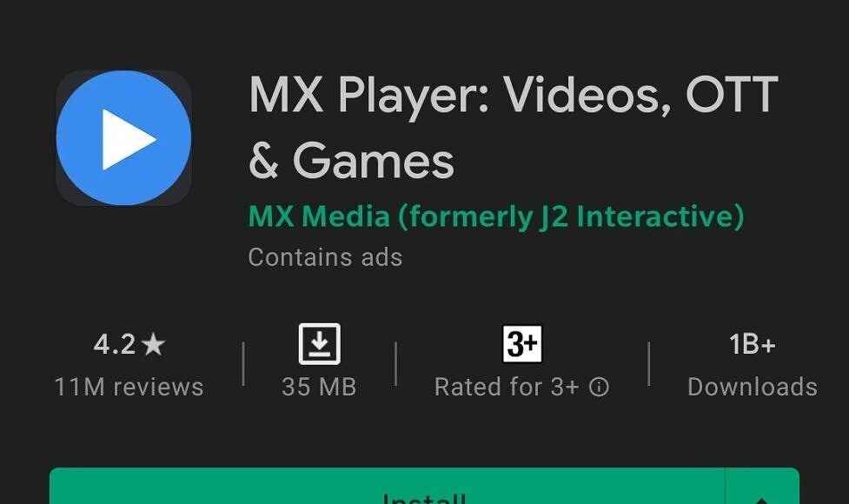Open content rating info circle icon
849x504 pixels.
tap(599, 387)
